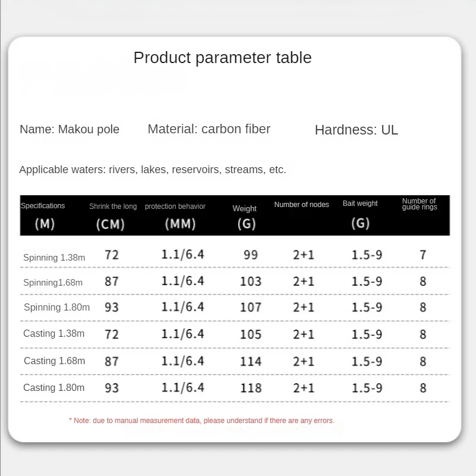Image resolution: width=476 pixels, height=476 pixels.
Task: Select the 'Spinning 1.80m' row label
Action: [x=57, y=307]
